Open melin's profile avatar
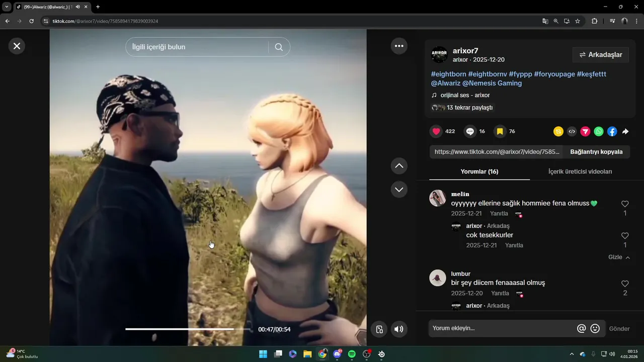This screenshot has height=362, width=644. click(x=438, y=198)
